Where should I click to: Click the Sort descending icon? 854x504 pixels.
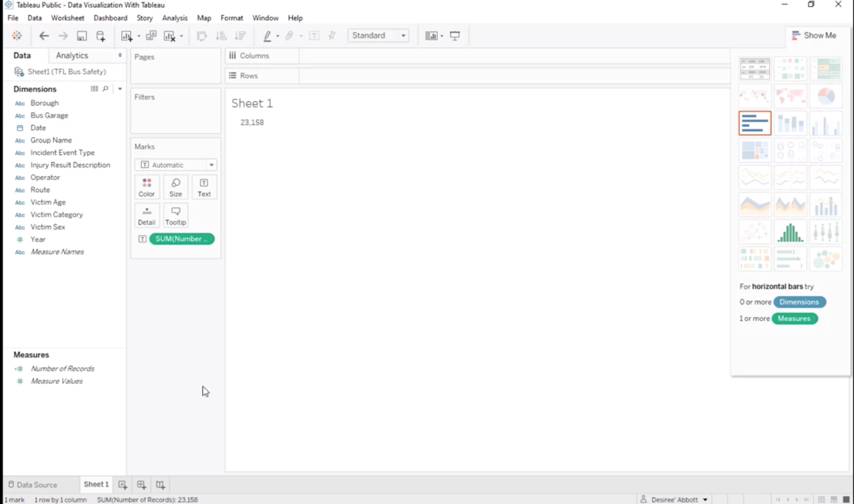click(x=240, y=35)
